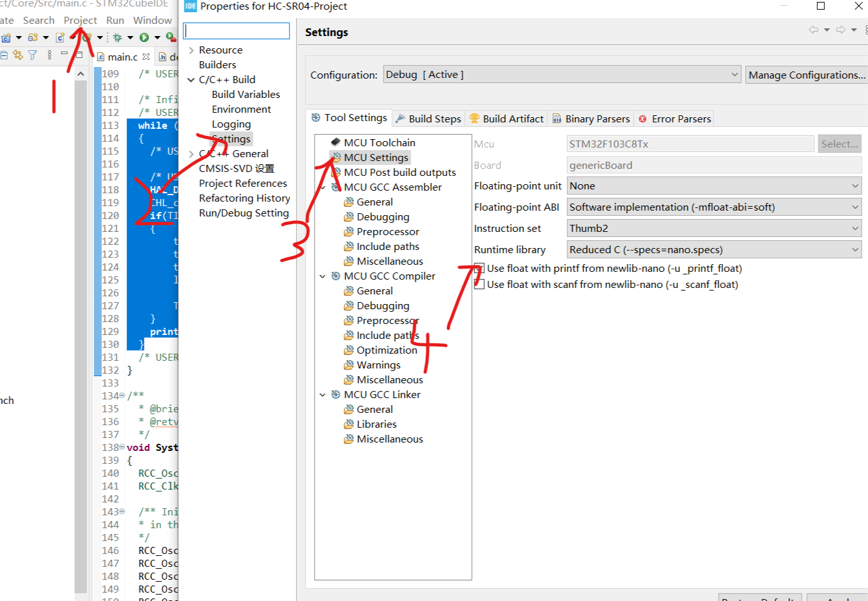This screenshot has height=601, width=868.
Task: Click the new source folder toolbar icon
Action: [x=33, y=37]
